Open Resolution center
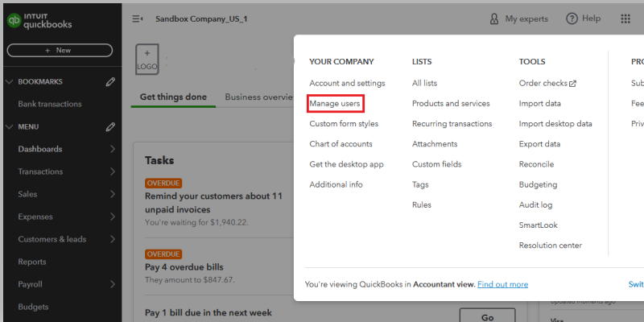 pos(551,246)
